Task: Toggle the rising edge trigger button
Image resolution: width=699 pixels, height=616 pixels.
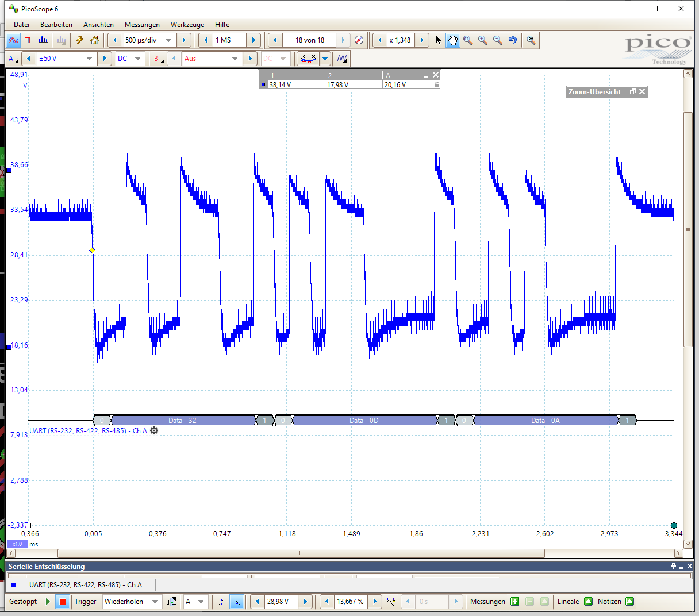Action: [222, 602]
